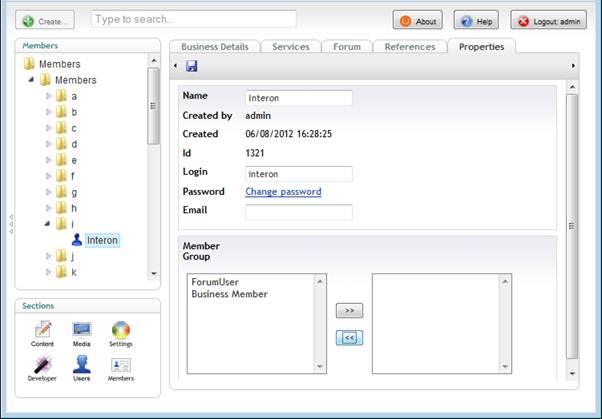Click the Email input field
Screen dimensions: 602x419
[298, 212]
